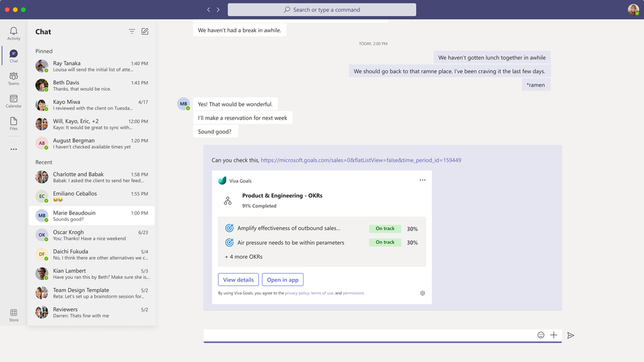Open Viva Goals card settings gear

click(x=422, y=293)
